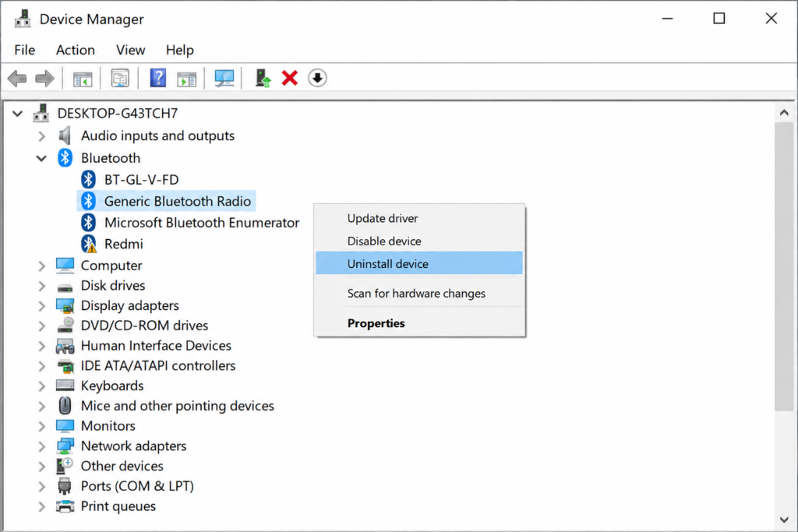
Task: Click the Redmi Bluetooth warning icon
Action: point(89,244)
